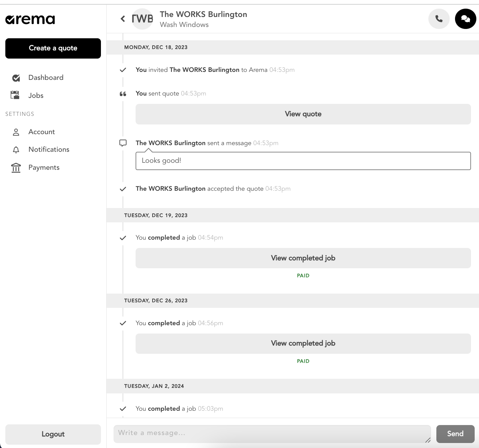
Task: Click the message bubble timeline icon
Action: [123, 143]
